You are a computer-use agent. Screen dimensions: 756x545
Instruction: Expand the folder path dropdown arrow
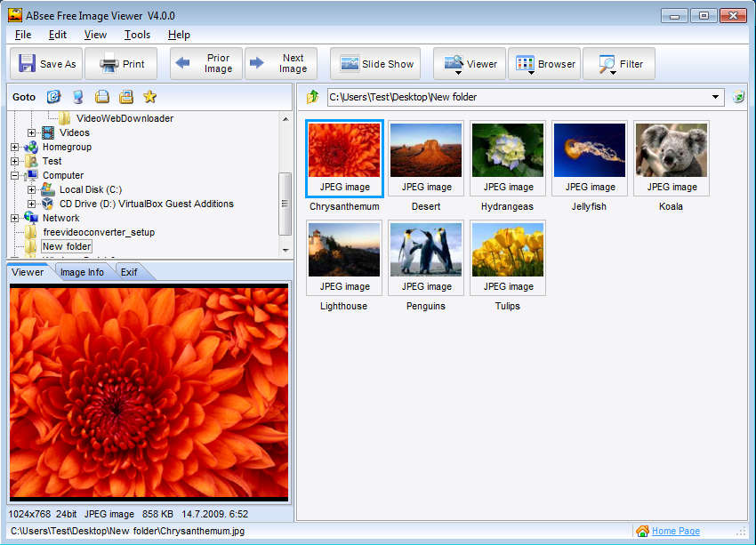(x=716, y=97)
